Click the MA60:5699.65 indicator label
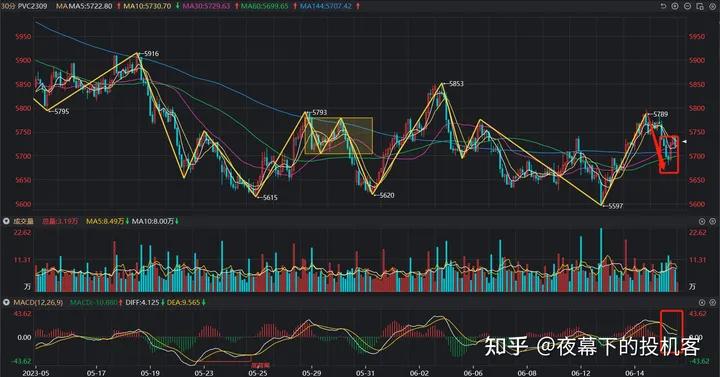The image size is (720, 377). pos(265,6)
